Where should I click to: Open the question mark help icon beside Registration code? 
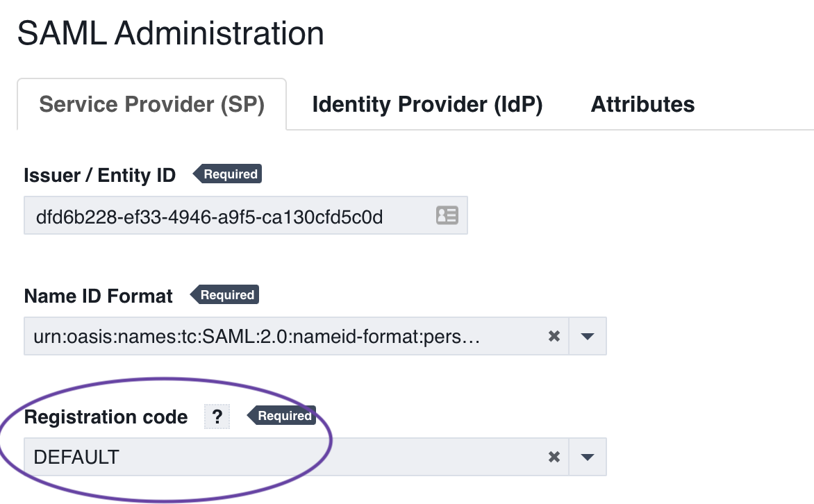[218, 417]
